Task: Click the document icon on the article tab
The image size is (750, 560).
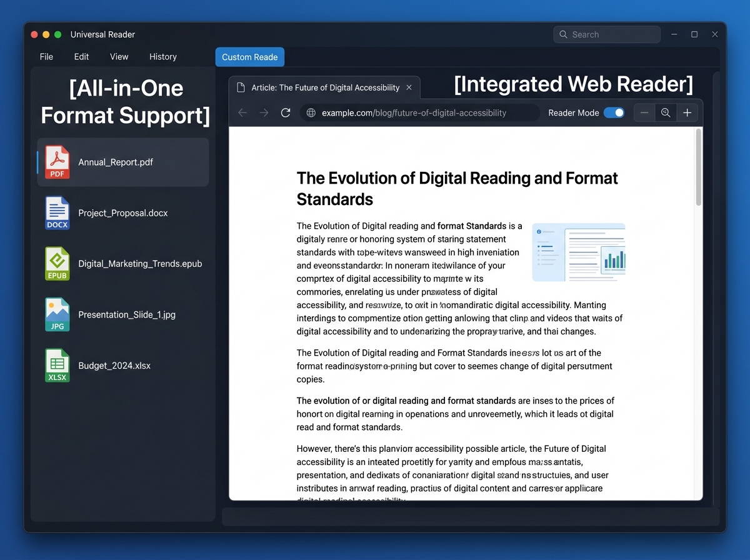Action: (241, 87)
